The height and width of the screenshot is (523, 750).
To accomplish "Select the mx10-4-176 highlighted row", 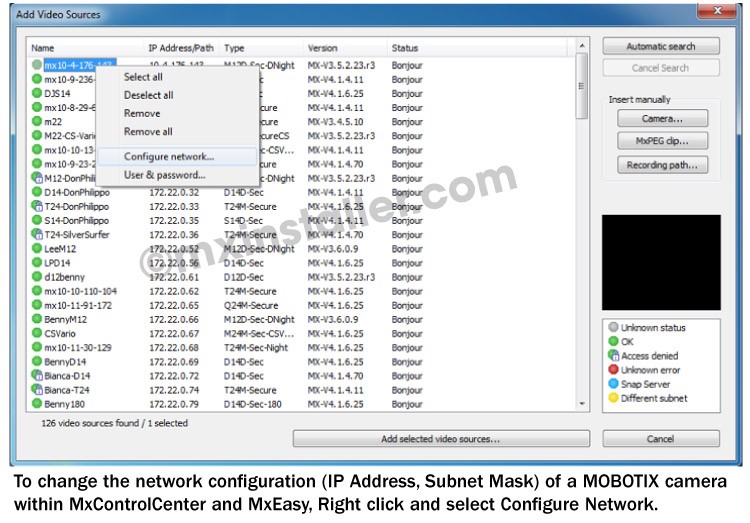I will coord(79,65).
